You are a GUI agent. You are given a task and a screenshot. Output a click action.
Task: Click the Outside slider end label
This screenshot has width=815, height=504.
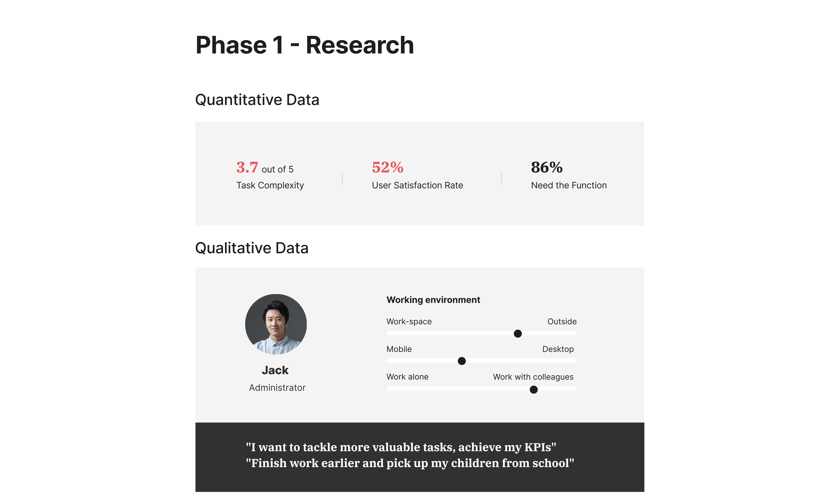point(562,322)
